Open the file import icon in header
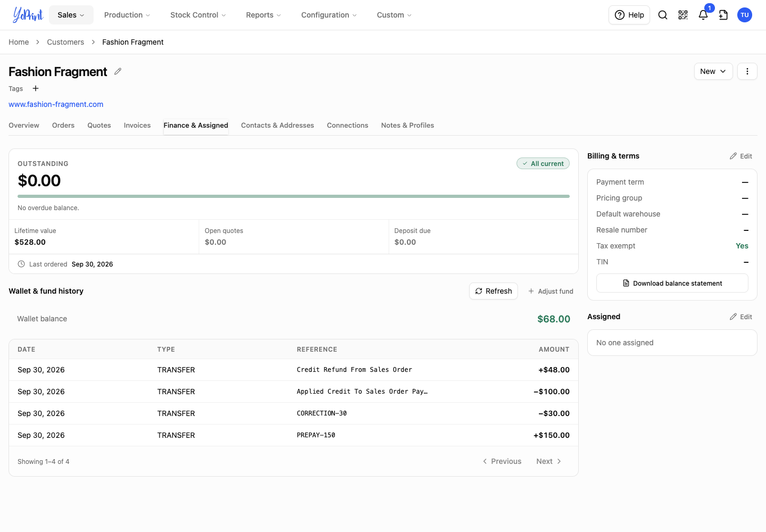This screenshot has width=766, height=532. (x=723, y=15)
